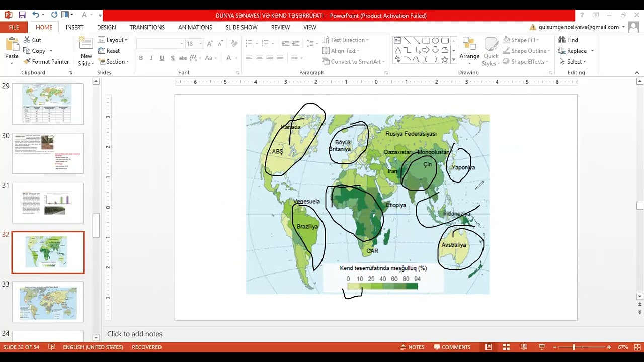Click Fit slide to current window icon

(x=637, y=347)
